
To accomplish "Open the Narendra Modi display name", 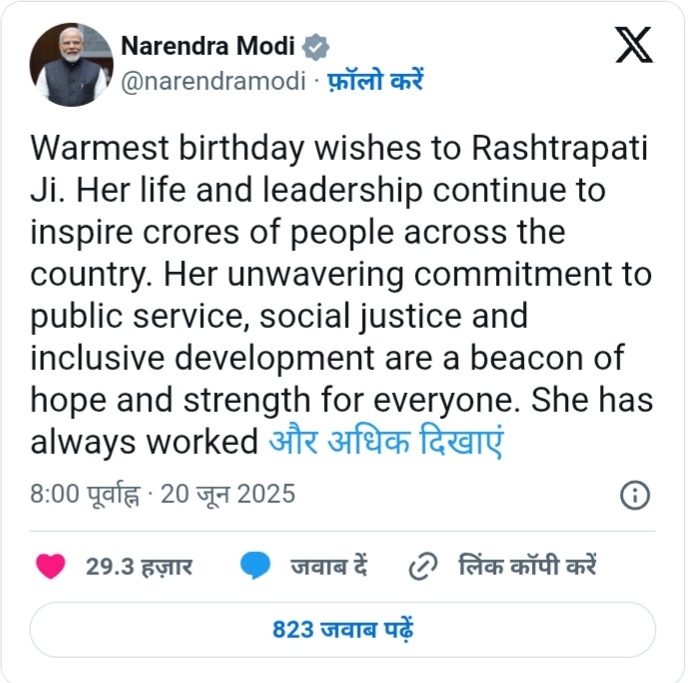I will click(x=210, y=47).
